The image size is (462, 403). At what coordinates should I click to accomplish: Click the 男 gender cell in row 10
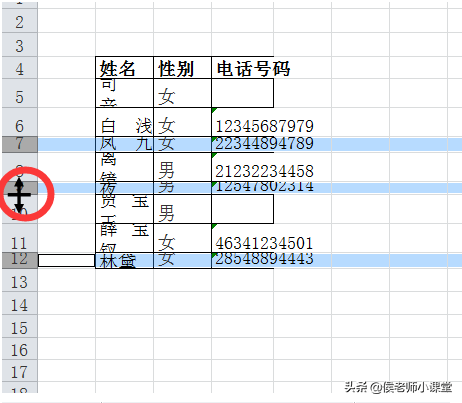tap(182, 209)
